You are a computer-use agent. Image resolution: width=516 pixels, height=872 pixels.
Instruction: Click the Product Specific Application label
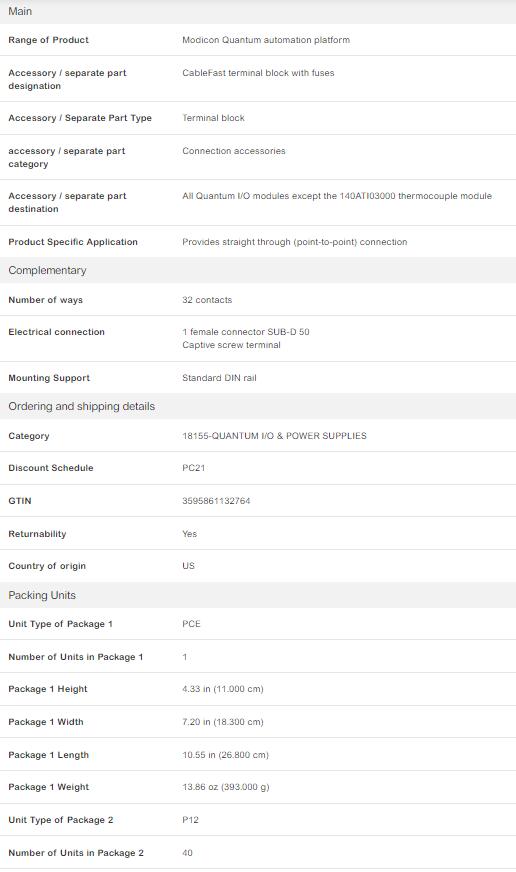point(73,242)
